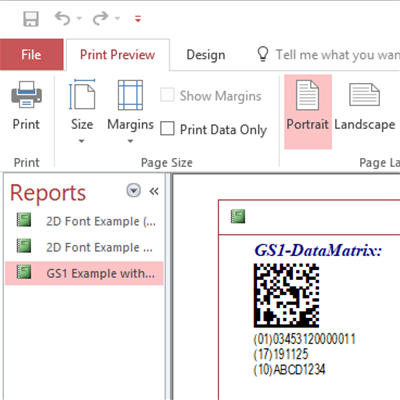The image size is (400, 400).
Task: Click the text '(10)ABCD1234'
Action: tap(289, 369)
